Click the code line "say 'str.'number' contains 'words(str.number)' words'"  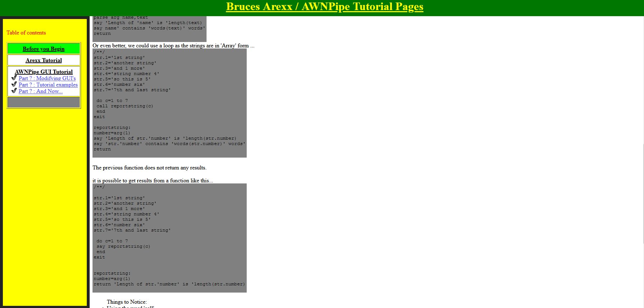coord(170,144)
